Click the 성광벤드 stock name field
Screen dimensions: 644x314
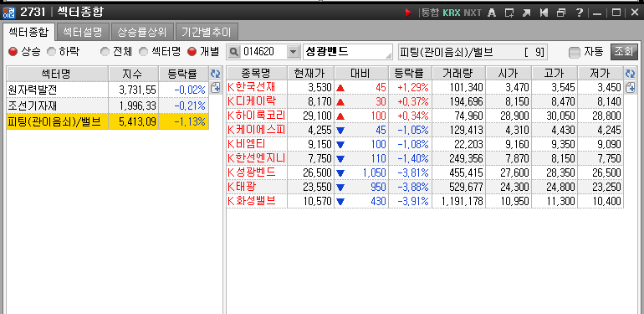pyautogui.click(x=347, y=52)
